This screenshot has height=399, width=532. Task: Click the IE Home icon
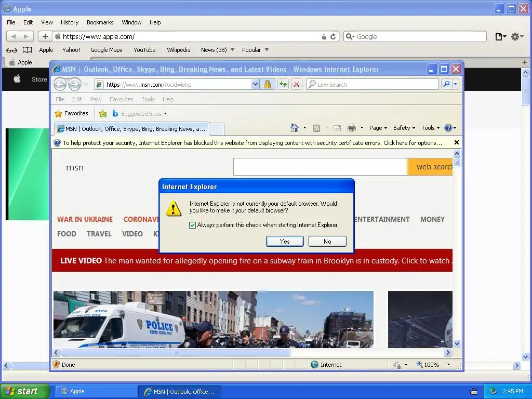point(295,128)
